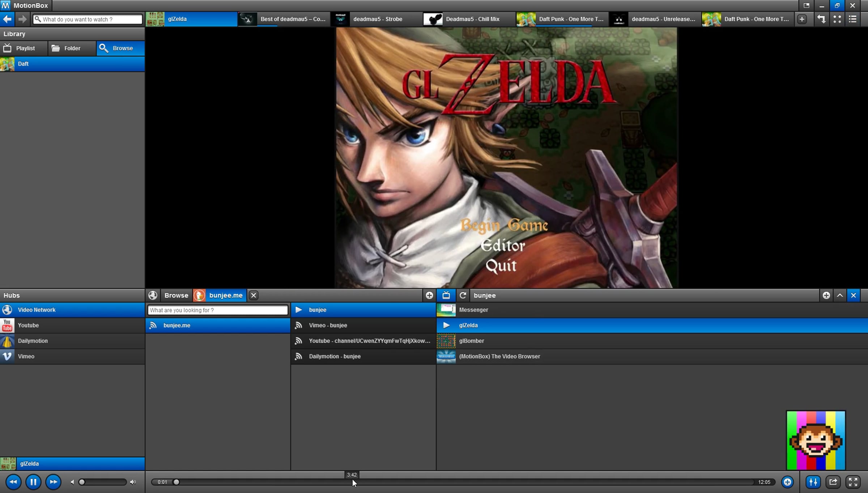Refresh the bunjee feed

click(463, 295)
